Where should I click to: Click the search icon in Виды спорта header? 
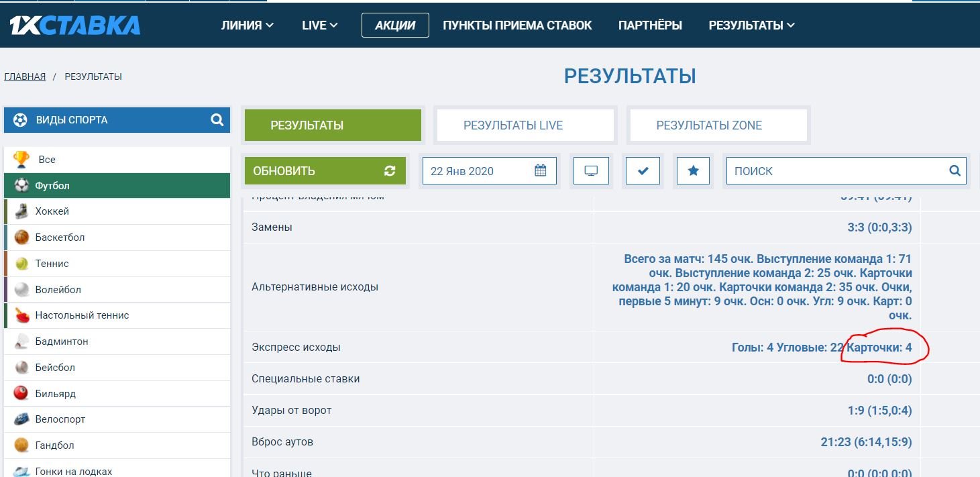click(x=217, y=120)
